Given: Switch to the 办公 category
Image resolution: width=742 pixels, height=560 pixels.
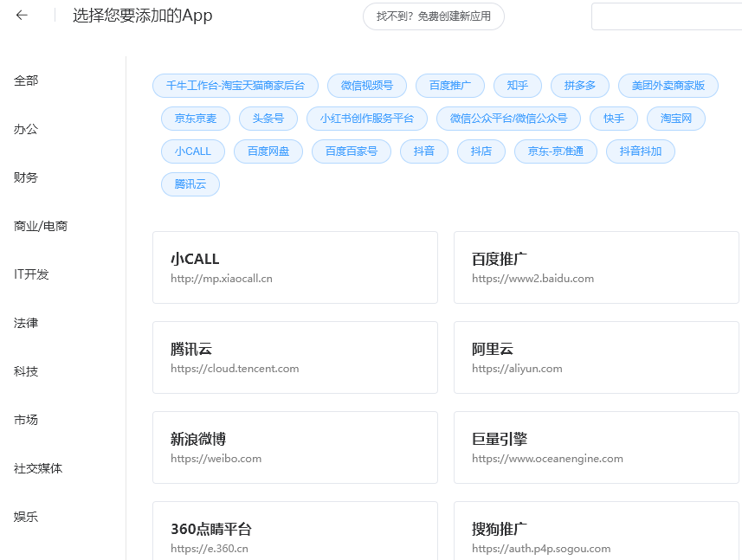Looking at the screenshot, I should point(26,129).
